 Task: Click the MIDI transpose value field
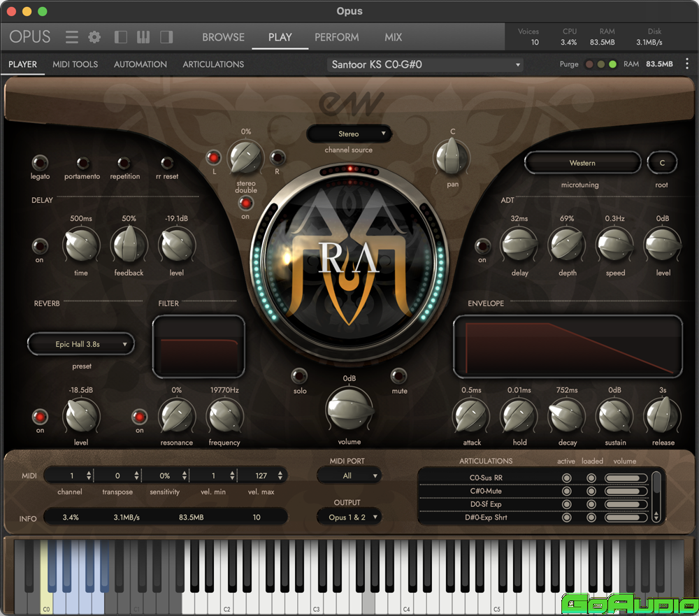[117, 476]
